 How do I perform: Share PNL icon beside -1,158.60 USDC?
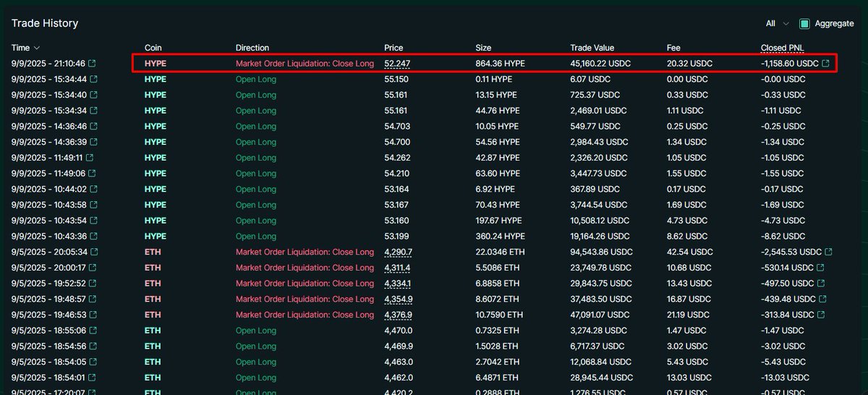(x=826, y=64)
